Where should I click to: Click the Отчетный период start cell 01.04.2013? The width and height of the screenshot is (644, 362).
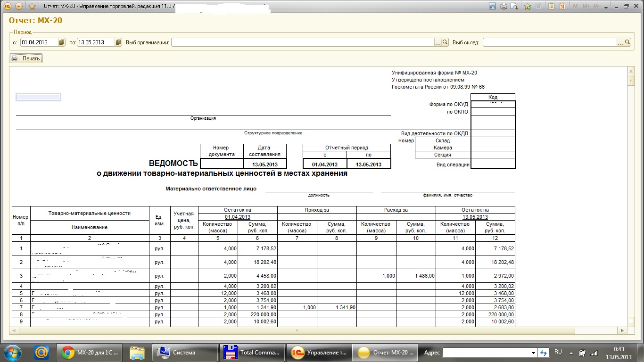(325, 165)
